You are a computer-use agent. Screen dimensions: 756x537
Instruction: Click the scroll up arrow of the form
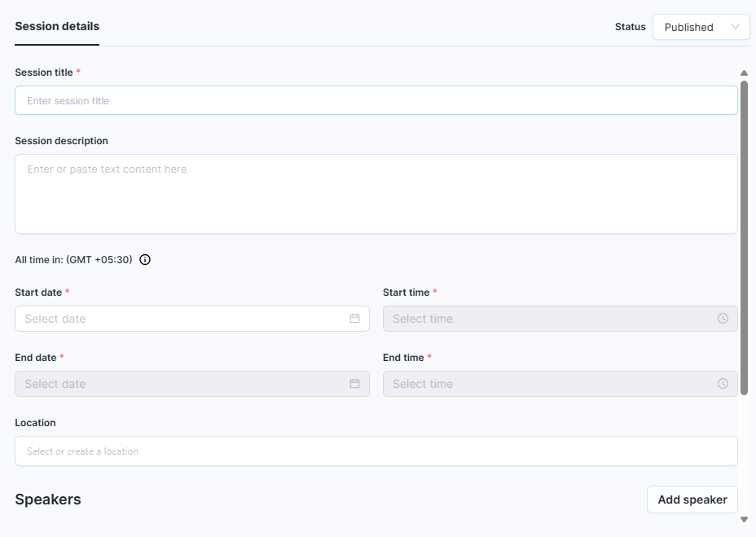[744, 73]
